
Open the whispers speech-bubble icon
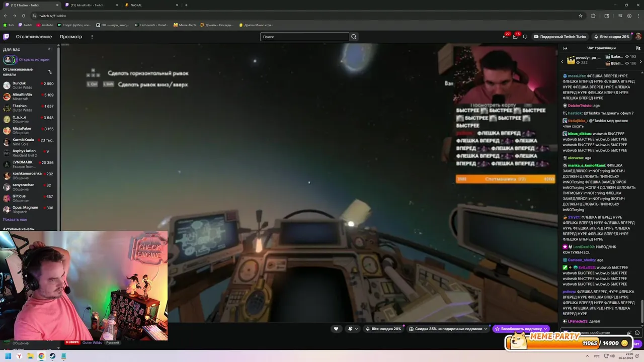525,37
